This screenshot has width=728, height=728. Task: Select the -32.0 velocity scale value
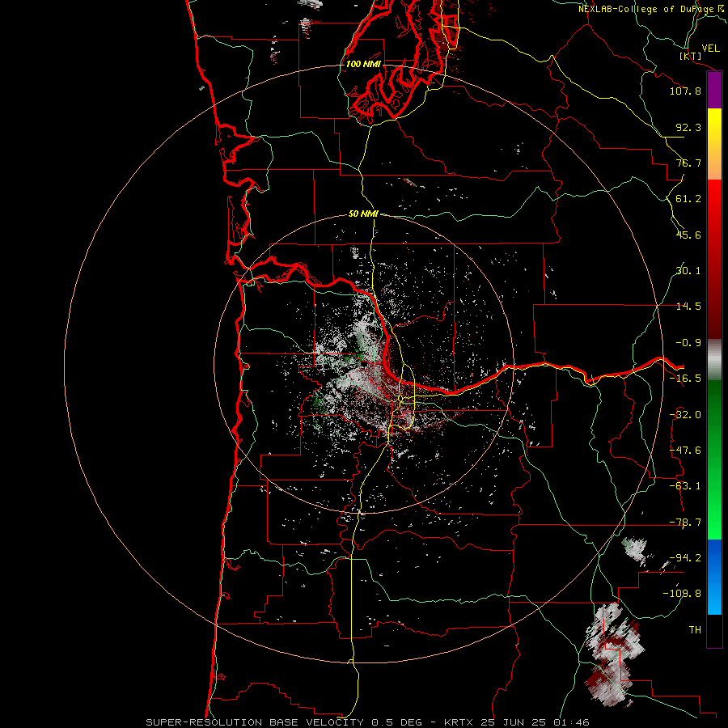click(685, 415)
